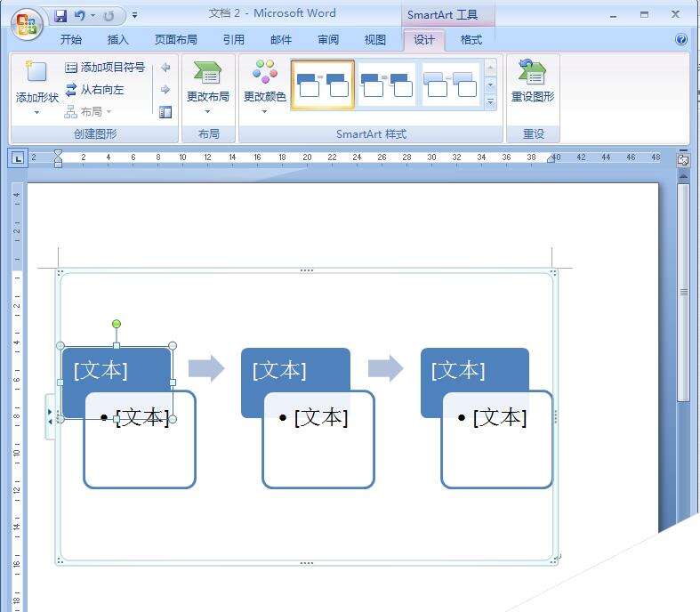This screenshot has width=700, height=612.
Task: Open the 邮件 tab
Action: point(281,40)
